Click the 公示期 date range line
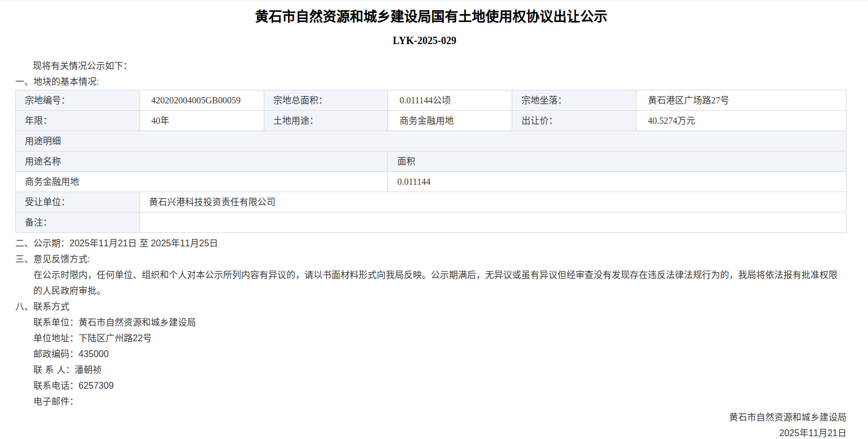868x439 pixels. pyautogui.click(x=116, y=244)
